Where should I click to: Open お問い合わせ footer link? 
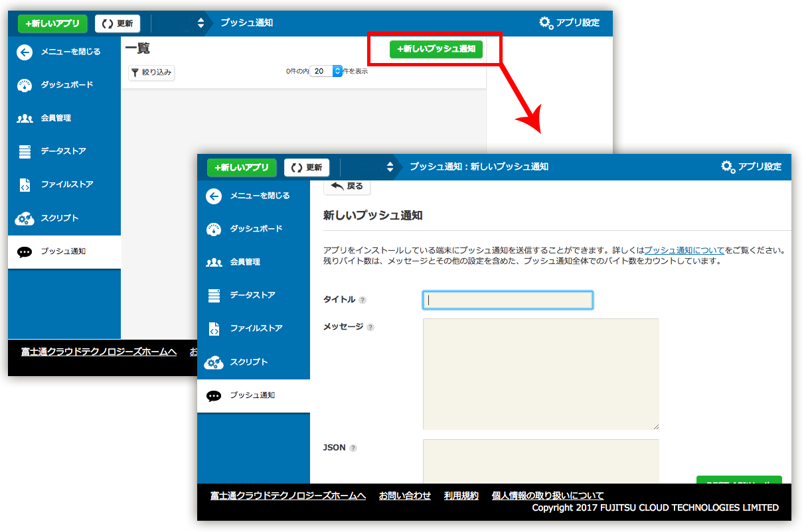(x=405, y=496)
